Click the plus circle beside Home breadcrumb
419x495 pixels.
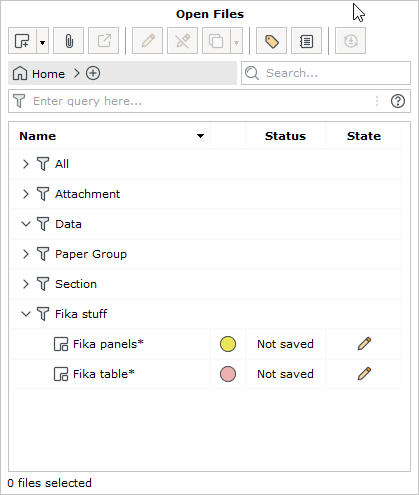[x=93, y=73]
